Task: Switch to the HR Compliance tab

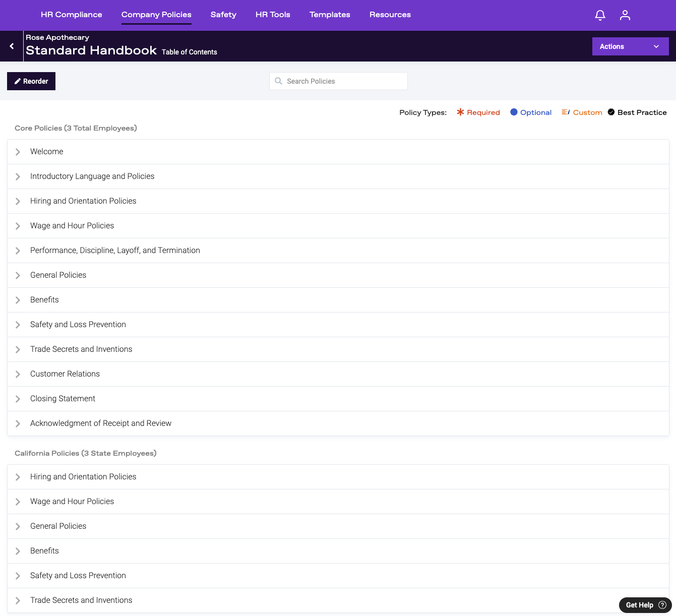Action: click(72, 15)
